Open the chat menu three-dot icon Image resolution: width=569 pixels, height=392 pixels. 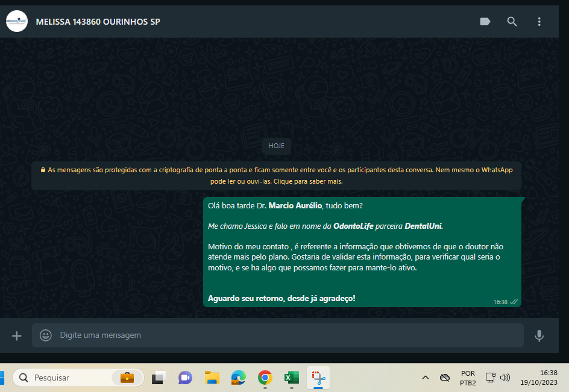coord(539,22)
